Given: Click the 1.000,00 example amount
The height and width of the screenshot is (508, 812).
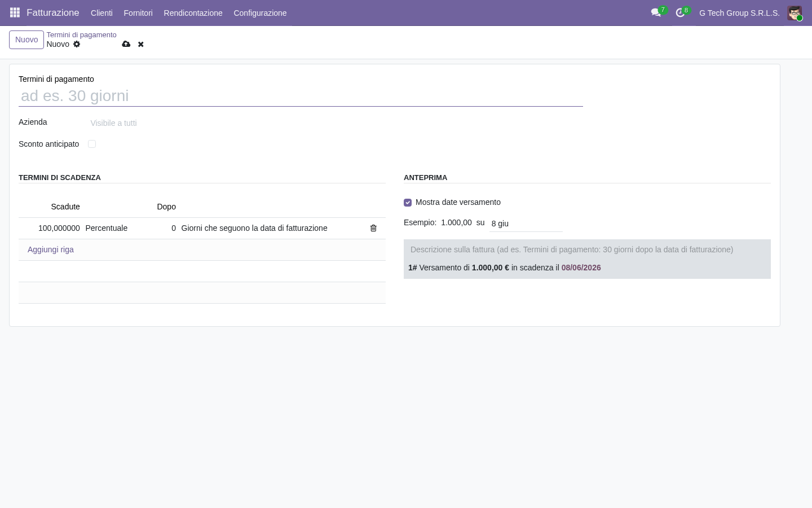Looking at the screenshot, I should tap(456, 222).
